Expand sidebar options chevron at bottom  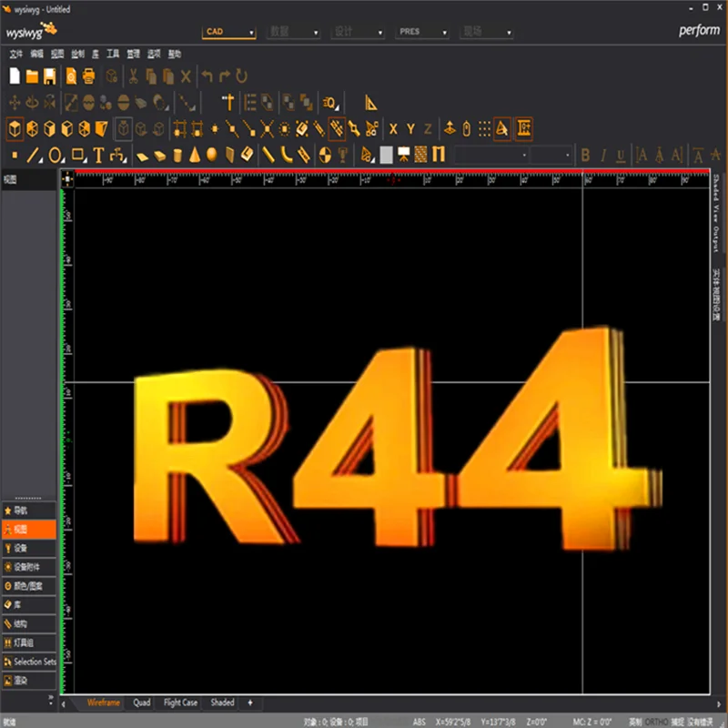coord(51,700)
